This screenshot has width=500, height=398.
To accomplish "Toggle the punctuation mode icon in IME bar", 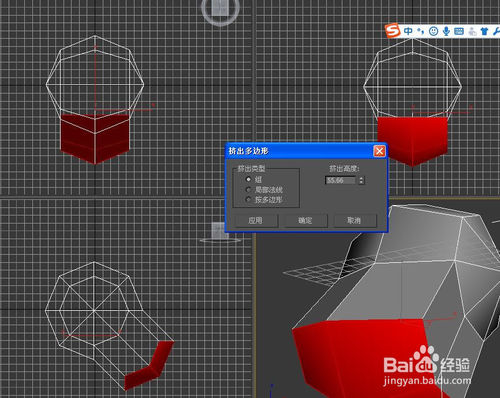I will tap(421, 31).
